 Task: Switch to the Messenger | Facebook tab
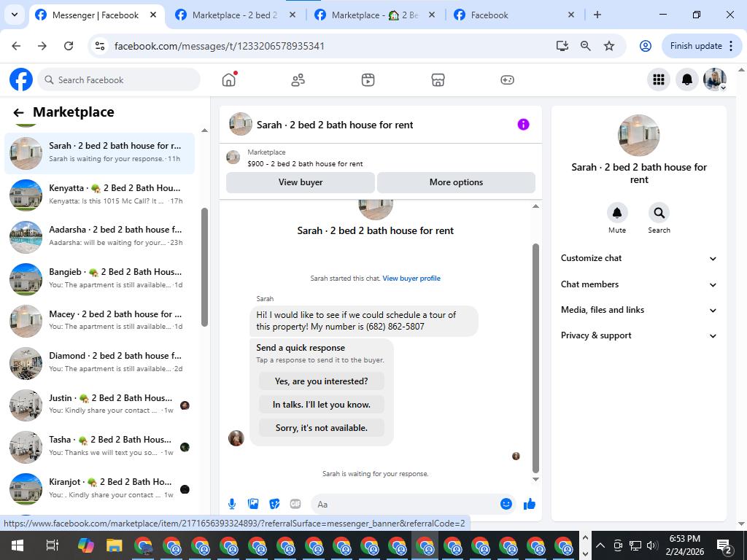pos(97,15)
